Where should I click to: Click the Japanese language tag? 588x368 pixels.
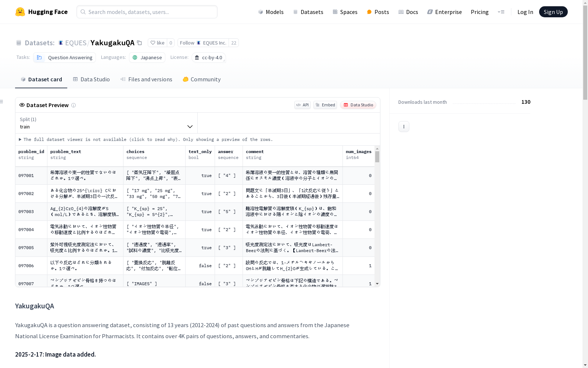coord(147,57)
